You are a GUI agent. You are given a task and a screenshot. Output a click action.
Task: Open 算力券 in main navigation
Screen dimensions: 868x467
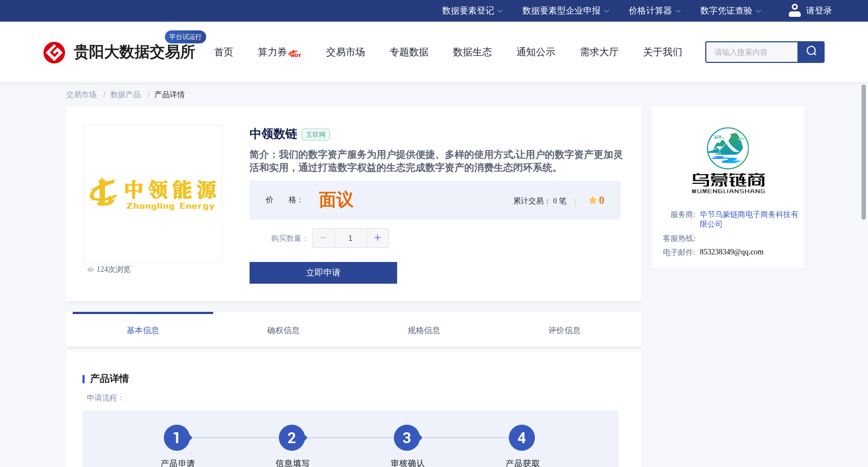point(272,52)
